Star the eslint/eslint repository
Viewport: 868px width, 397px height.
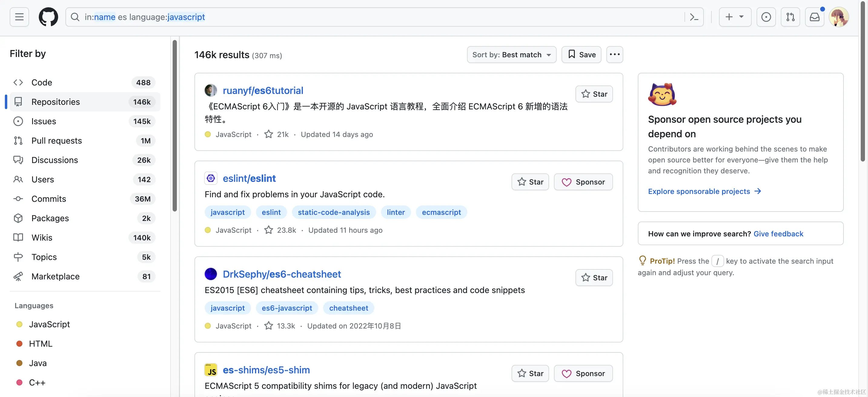click(530, 182)
